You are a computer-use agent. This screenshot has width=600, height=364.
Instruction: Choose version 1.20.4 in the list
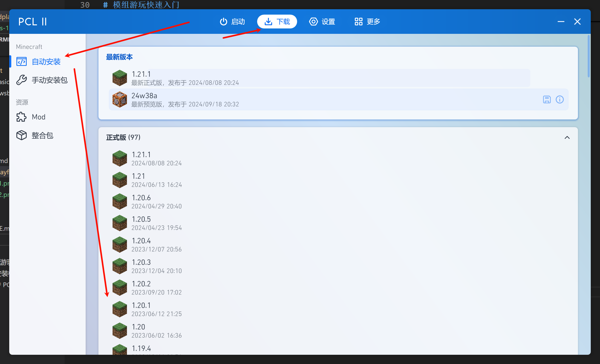pyautogui.click(x=157, y=245)
